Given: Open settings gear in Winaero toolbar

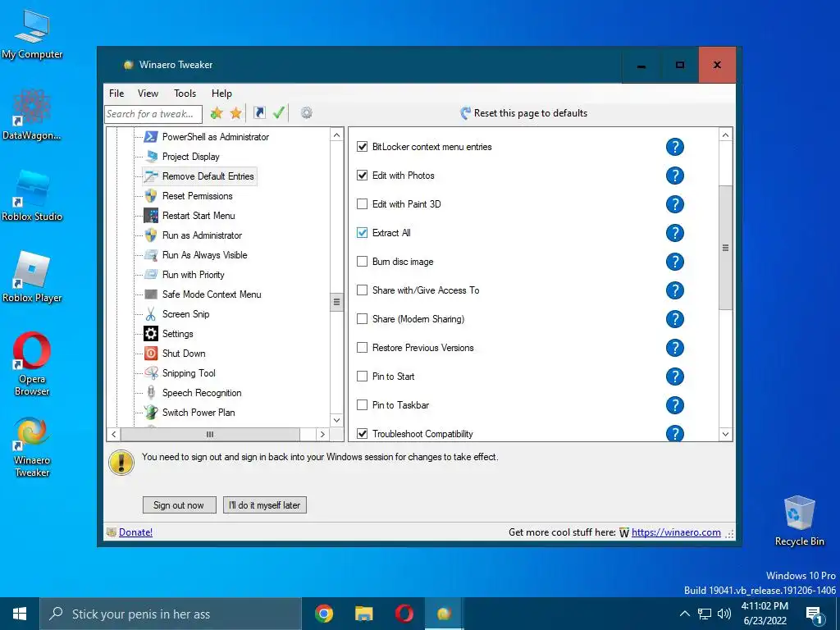Looking at the screenshot, I should coord(307,112).
